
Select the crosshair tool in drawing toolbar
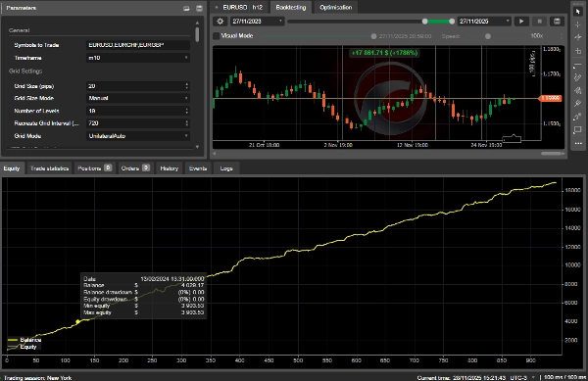(x=577, y=24)
